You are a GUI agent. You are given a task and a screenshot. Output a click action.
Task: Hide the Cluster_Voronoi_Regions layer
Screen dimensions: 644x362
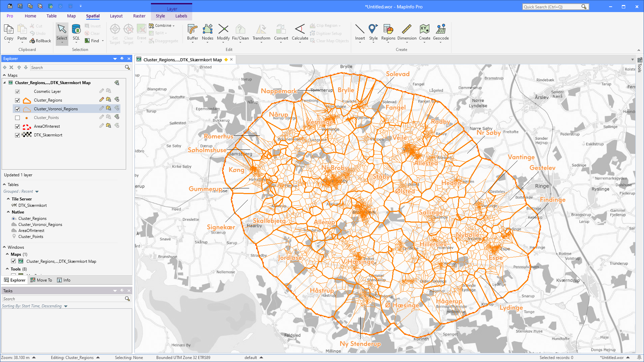17,109
